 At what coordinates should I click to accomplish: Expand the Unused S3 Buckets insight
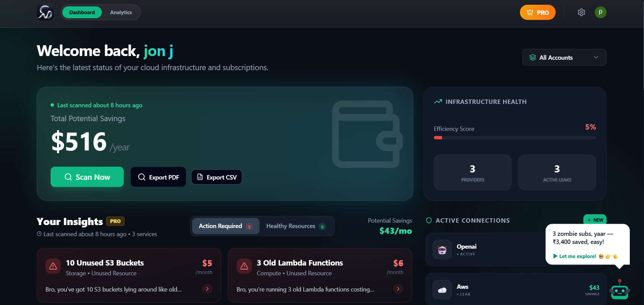[x=207, y=289]
